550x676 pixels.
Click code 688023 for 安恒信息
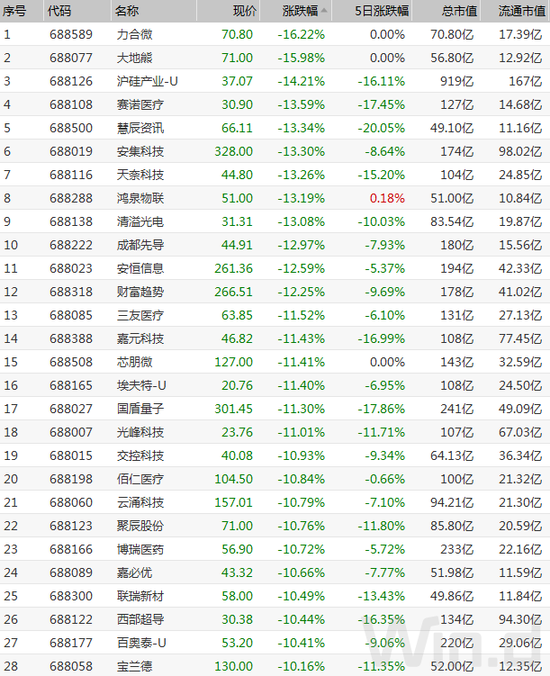tap(71, 269)
